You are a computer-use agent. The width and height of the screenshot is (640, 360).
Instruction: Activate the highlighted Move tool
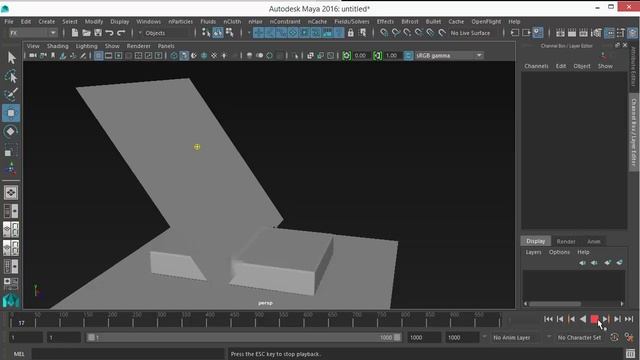11,113
